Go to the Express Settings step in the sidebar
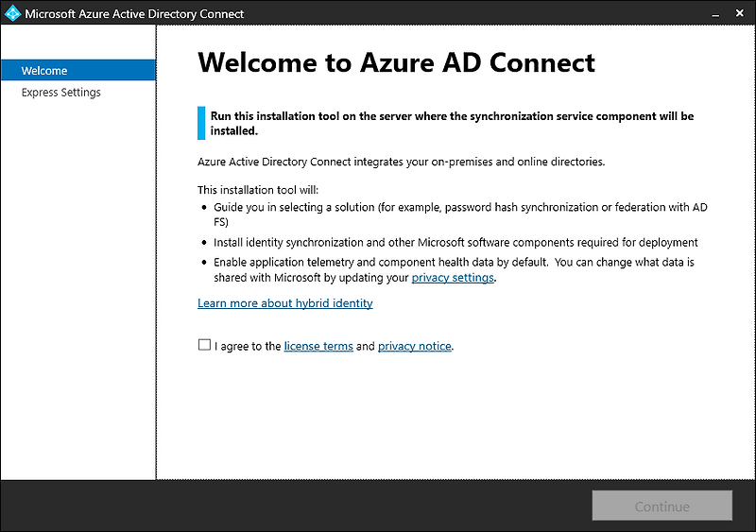The width and height of the screenshot is (756, 532). [61, 93]
